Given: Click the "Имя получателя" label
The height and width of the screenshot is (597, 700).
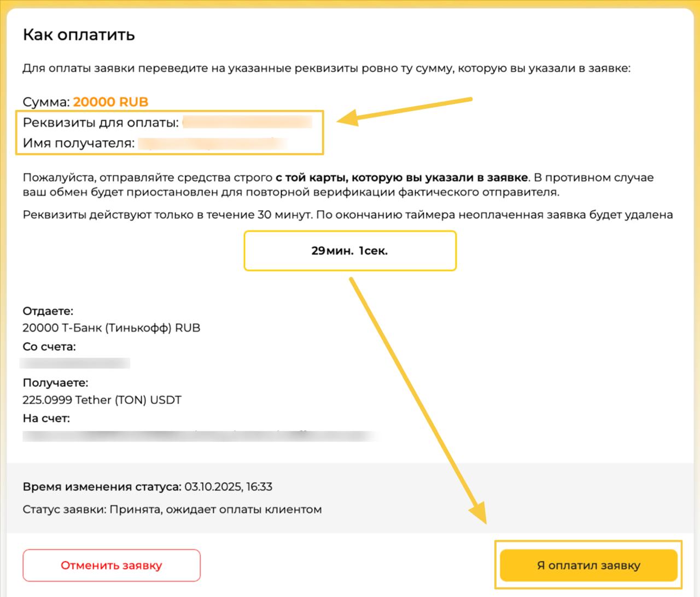Looking at the screenshot, I should [78, 143].
